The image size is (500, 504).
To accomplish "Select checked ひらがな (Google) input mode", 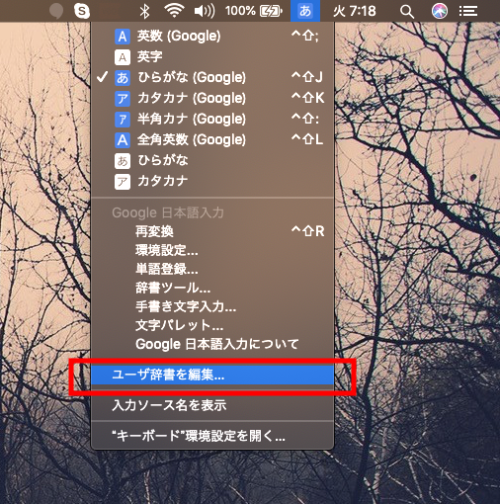I will click(x=212, y=77).
